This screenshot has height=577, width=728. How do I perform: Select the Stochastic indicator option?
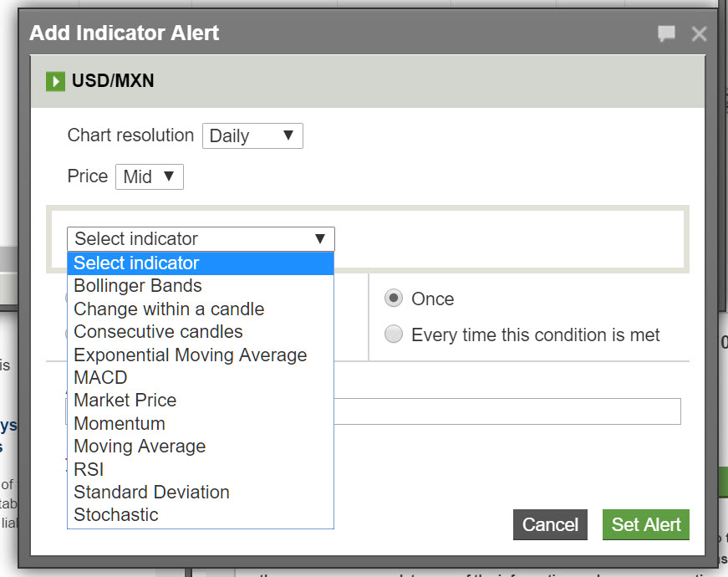[116, 514]
